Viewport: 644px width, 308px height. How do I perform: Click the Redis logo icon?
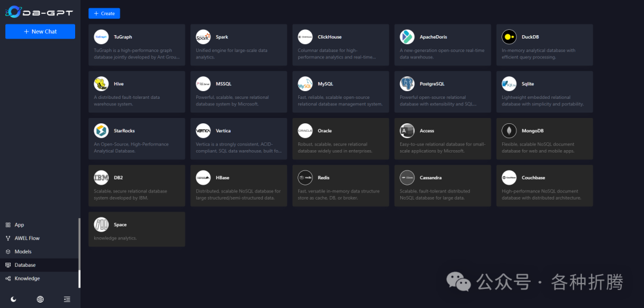click(x=305, y=178)
